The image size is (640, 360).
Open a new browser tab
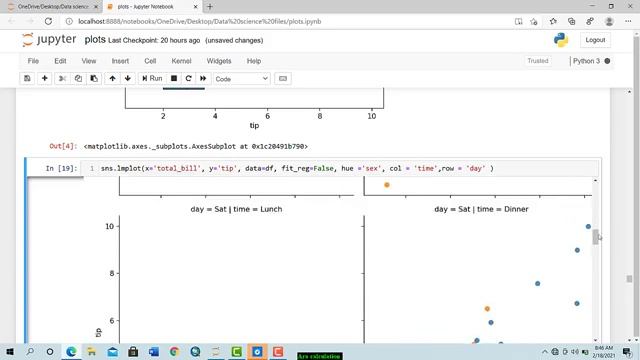coord(210,7)
